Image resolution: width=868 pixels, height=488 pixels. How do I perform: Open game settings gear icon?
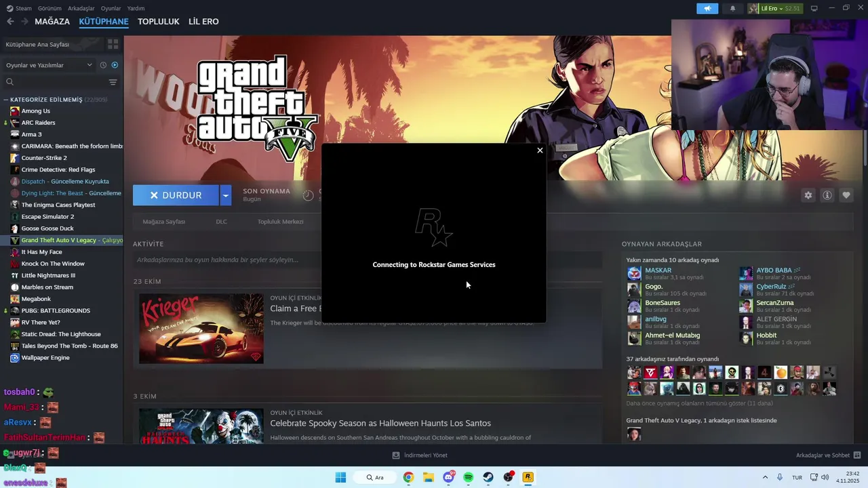coord(808,195)
